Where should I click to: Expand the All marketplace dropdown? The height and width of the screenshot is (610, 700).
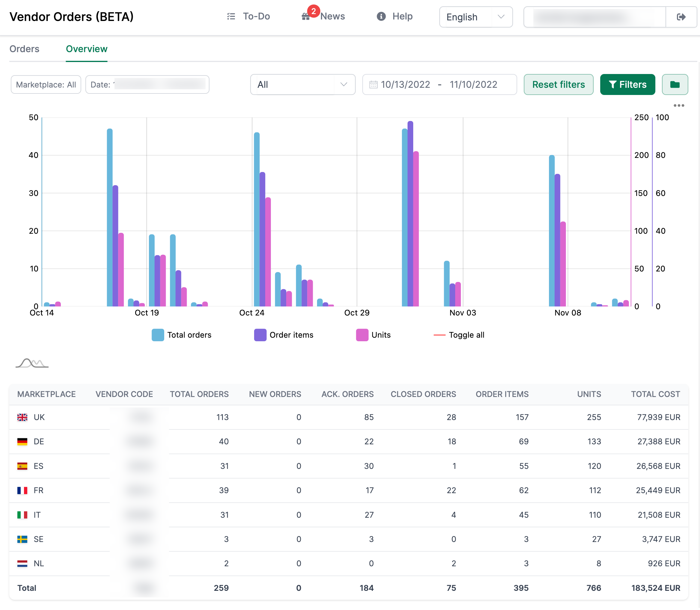pyautogui.click(x=303, y=84)
